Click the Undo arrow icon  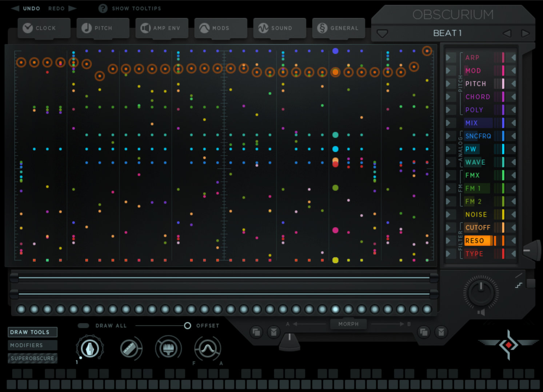coord(15,8)
